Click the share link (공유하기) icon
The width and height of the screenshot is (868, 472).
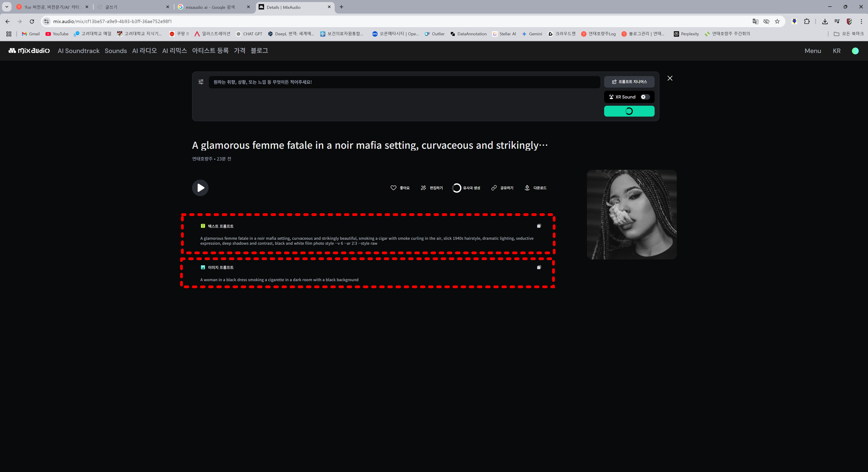(x=494, y=188)
